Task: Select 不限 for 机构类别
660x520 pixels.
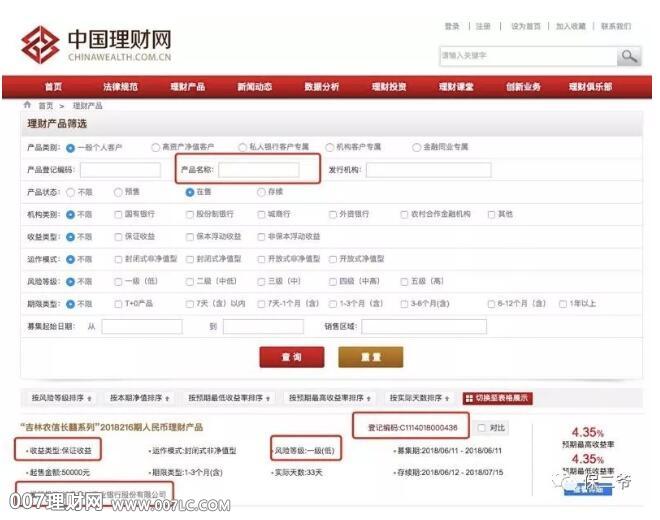Action: pyautogui.click(x=70, y=215)
